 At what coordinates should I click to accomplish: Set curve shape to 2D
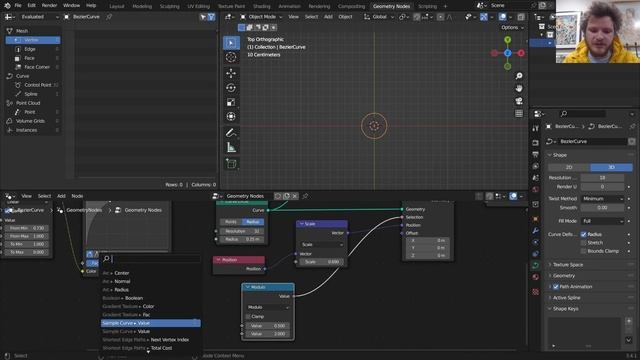pyautogui.click(x=569, y=167)
